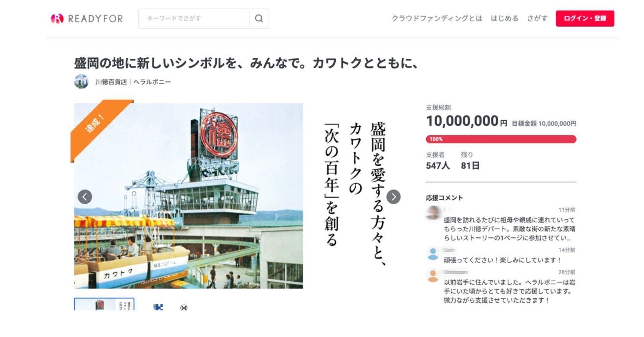Select the first highlighted carousel thumbnail
This screenshot has height=337, width=644.
(104, 304)
